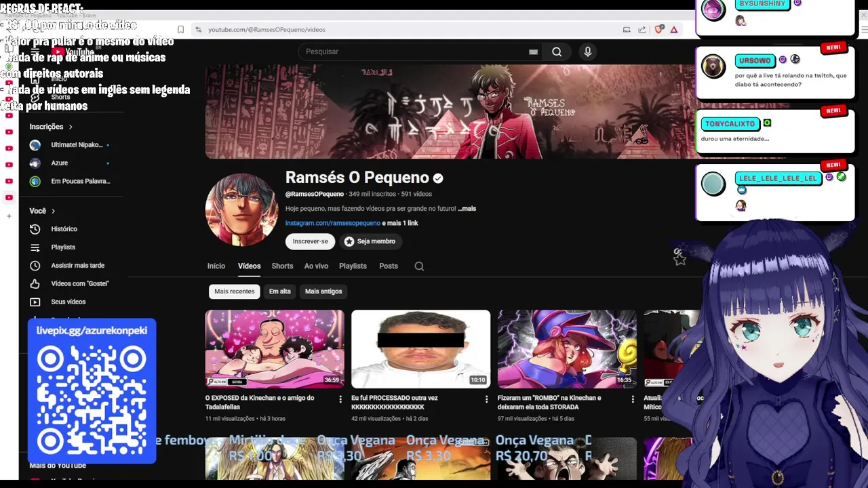Open thumbnail of the 36:59 video
This screenshot has height=488, width=868.
[x=275, y=349]
